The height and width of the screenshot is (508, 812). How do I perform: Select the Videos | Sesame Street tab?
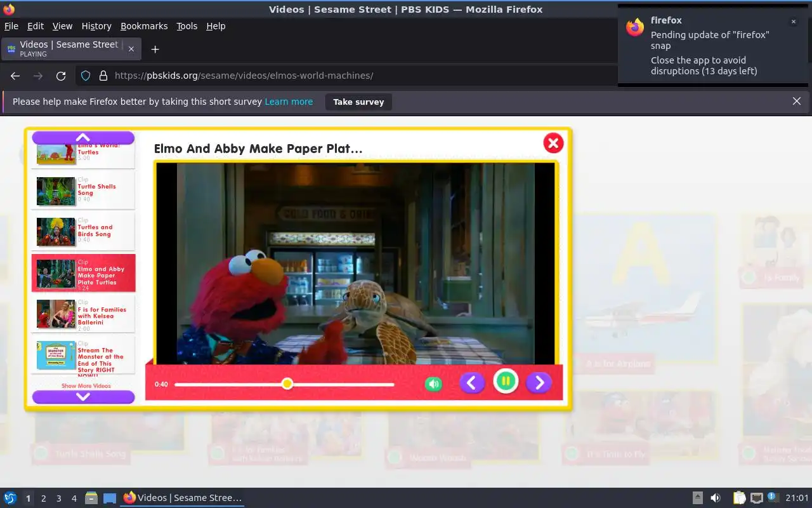70,49
